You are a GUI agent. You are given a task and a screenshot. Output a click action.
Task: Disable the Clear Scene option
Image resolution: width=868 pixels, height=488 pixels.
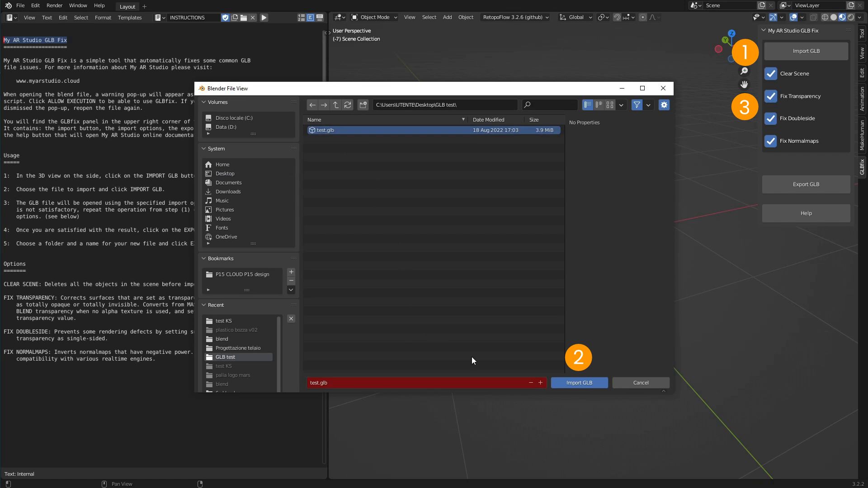coord(771,73)
